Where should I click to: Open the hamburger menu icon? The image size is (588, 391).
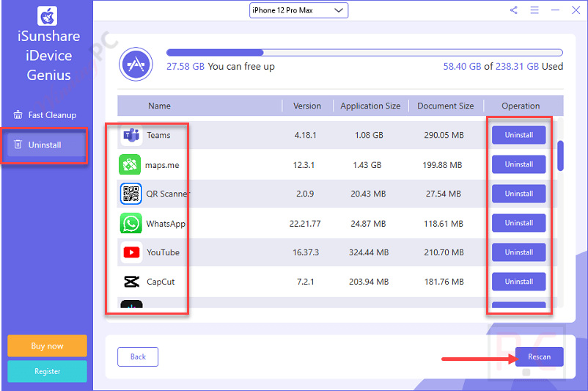tap(534, 10)
